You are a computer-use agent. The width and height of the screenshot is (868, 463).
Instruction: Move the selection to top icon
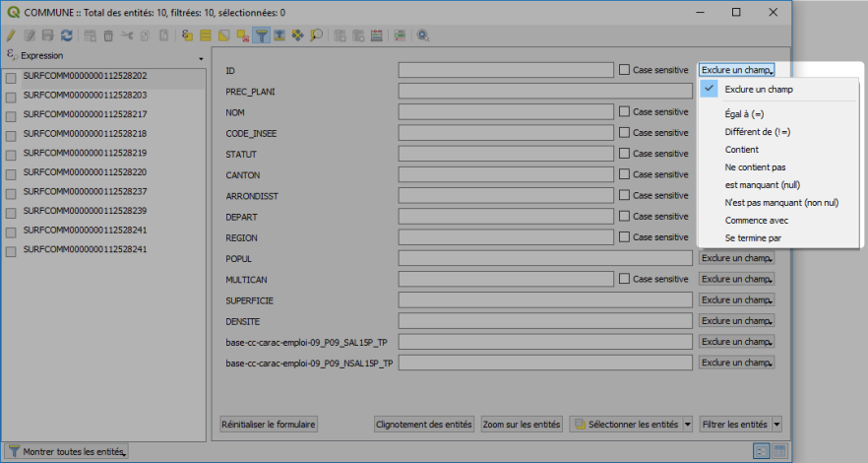[279, 36]
